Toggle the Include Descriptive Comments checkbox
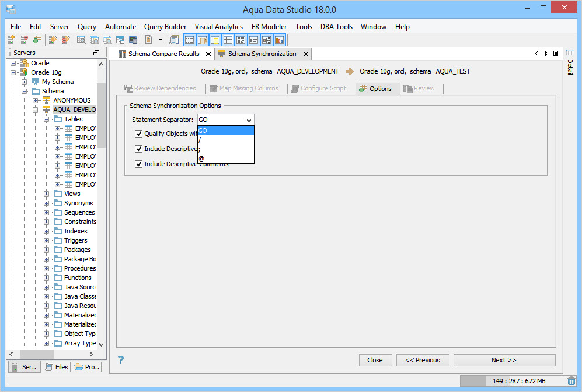 click(x=139, y=164)
